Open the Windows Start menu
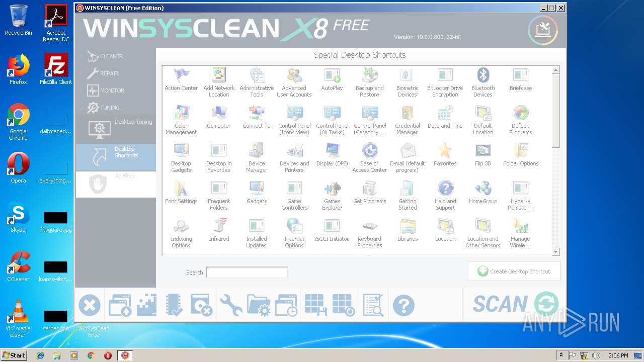Image resolution: width=644 pixels, height=362 pixels. tap(14, 355)
